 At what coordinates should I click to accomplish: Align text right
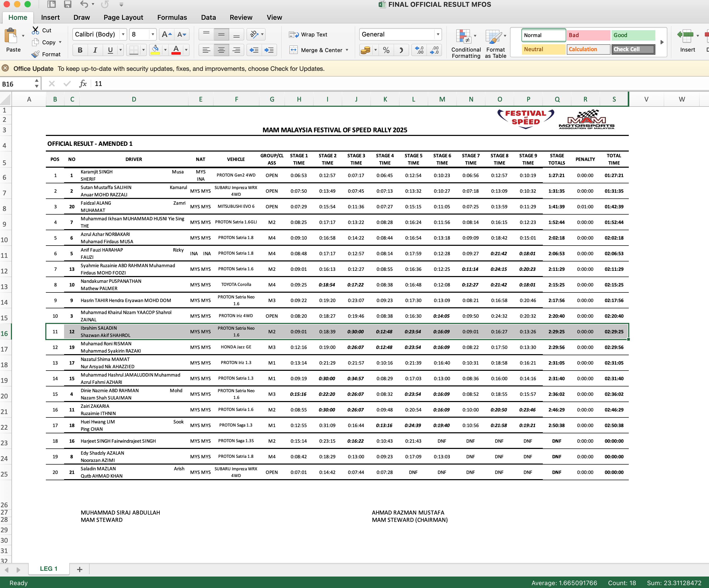click(237, 50)
